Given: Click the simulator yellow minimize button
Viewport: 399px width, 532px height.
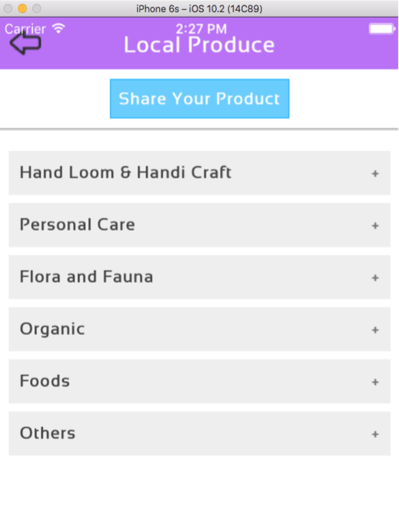Looking at the screenshot, I should tap(22, 8).
